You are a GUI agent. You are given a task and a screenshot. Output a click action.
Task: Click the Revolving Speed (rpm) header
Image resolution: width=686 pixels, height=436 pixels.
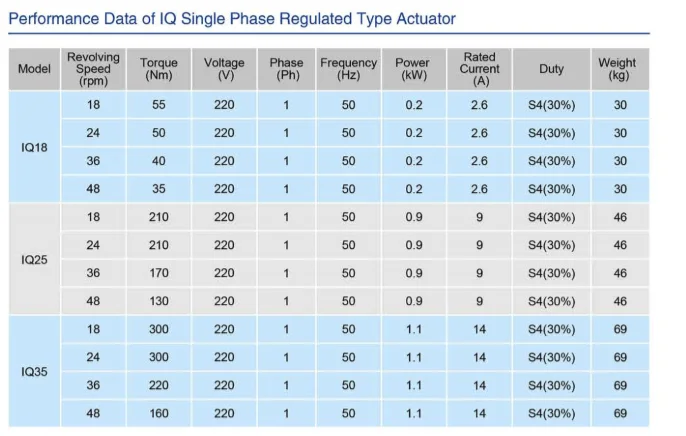[94, 69]
